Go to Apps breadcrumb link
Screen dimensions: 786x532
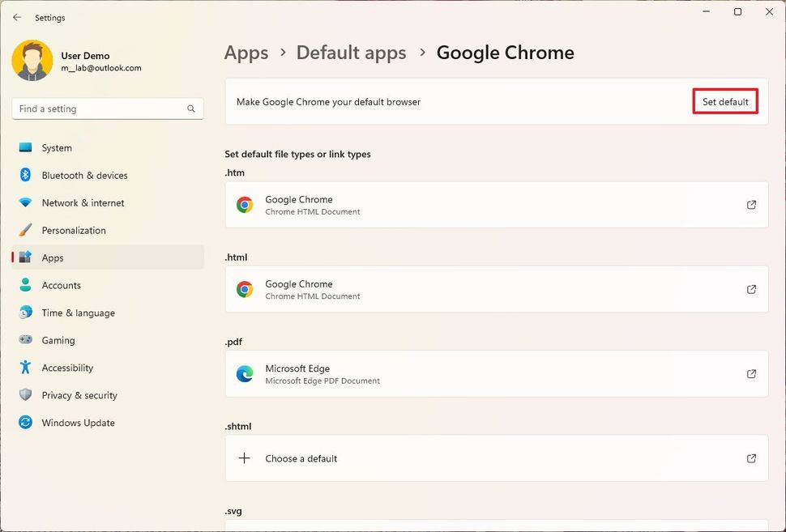(246, 53)
